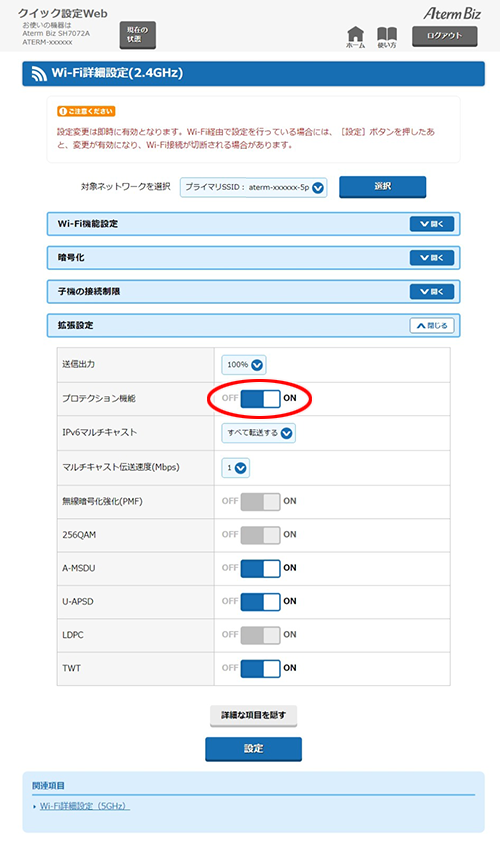Open the プライマリSSID network dropdown
500x850 pixels.
pyautogui.click(x=253, y=187)
